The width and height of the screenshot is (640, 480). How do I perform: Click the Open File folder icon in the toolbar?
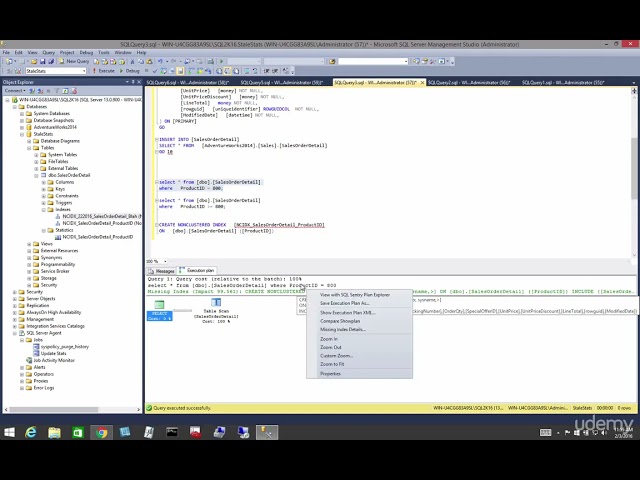pyautogui.click(x=34, y=61)
